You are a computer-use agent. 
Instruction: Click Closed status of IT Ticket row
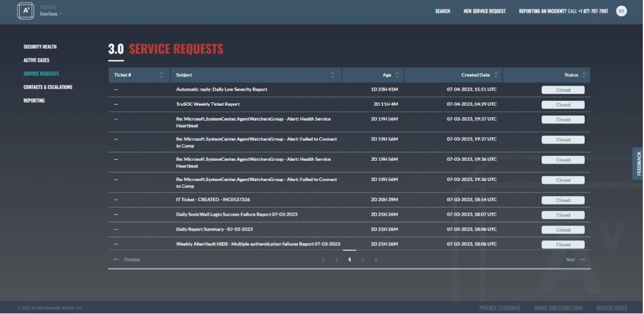point(563,200)
